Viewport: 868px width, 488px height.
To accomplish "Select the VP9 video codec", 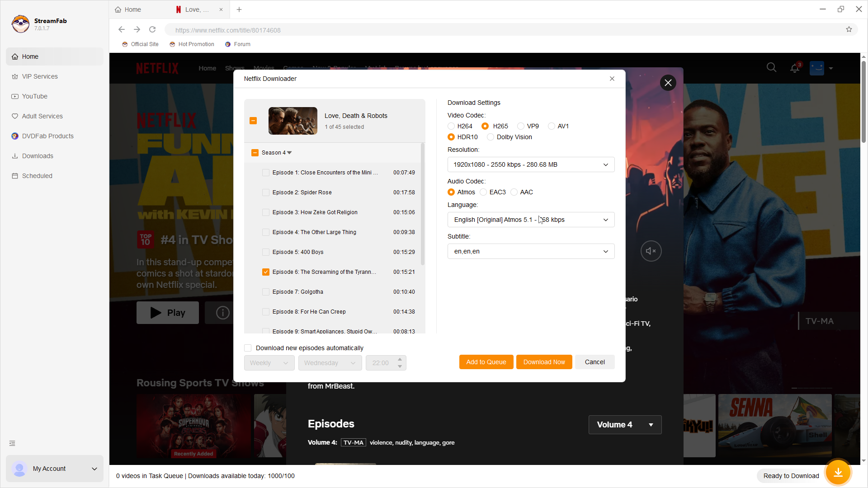I will (x=521, y=126).
